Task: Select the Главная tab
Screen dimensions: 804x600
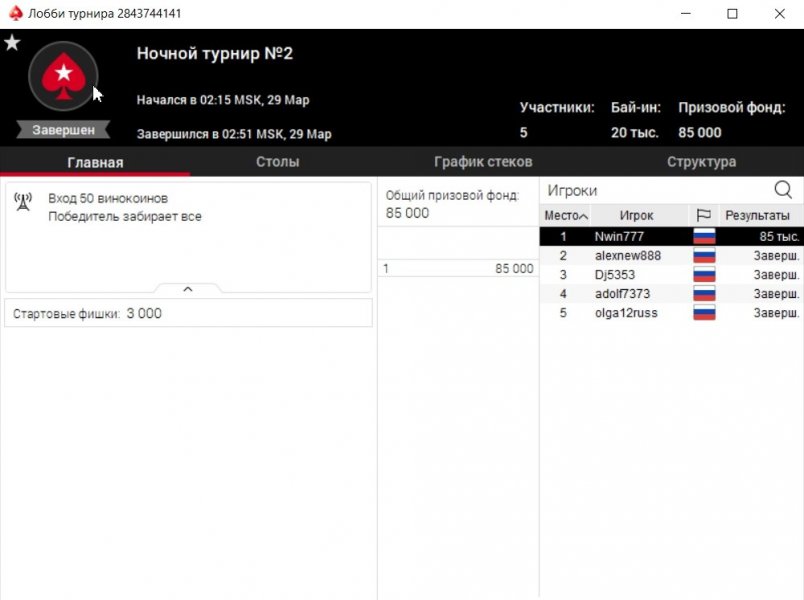Action: click(x=95, y=162)
